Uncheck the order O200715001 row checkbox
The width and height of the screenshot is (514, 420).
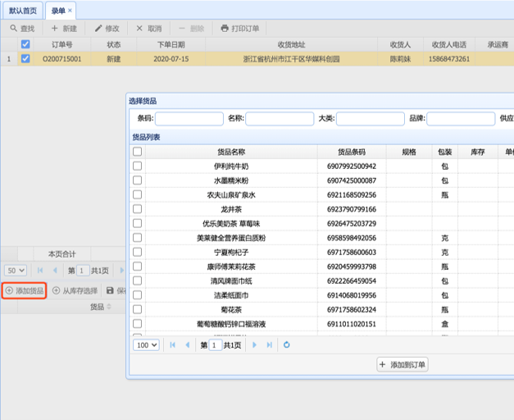[x=25, y=58]
